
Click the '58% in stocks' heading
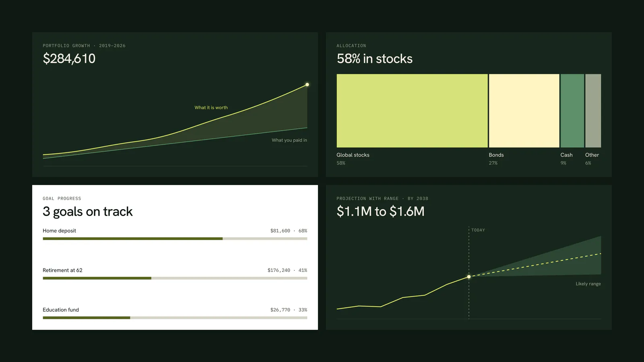(374, 59)
